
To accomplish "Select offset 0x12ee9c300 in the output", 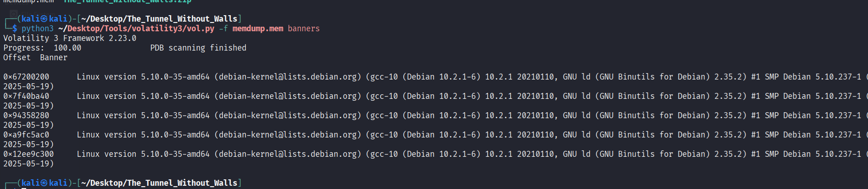I will (x=28, y=154).
